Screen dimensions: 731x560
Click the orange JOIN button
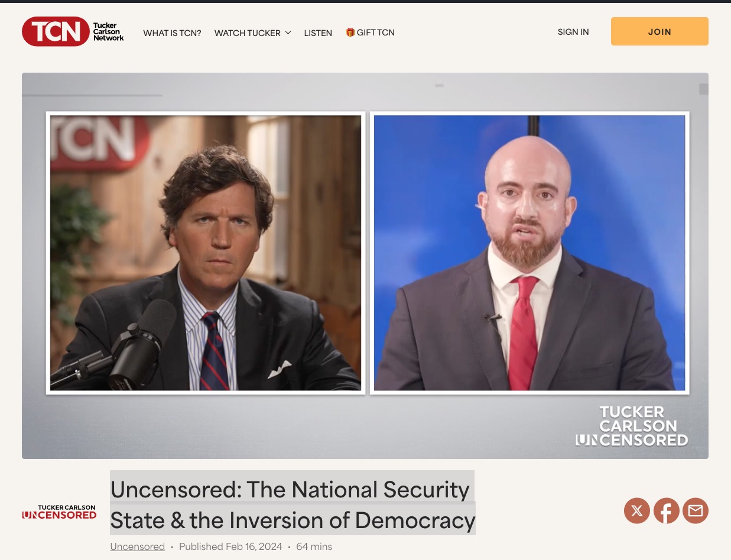[659, 31]
